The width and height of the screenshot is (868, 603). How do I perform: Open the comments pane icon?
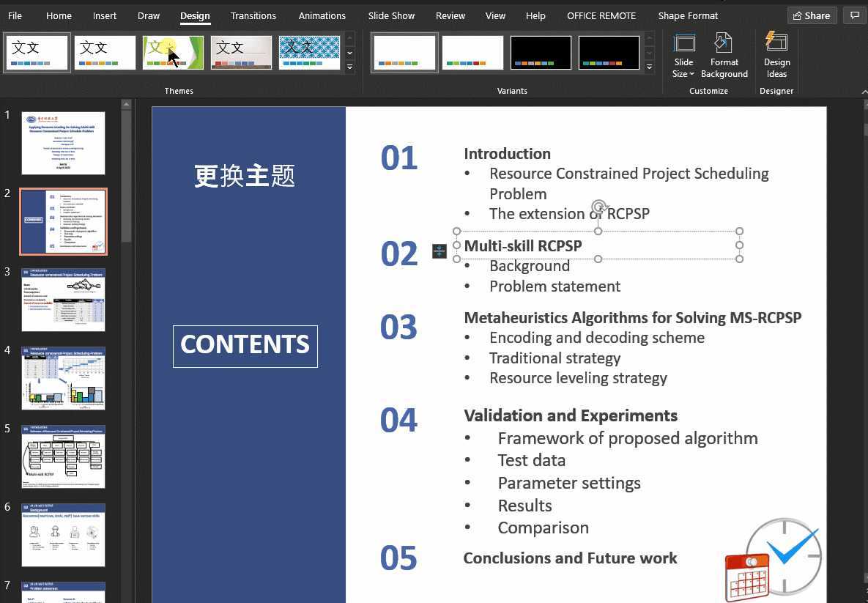pos(855,15)
